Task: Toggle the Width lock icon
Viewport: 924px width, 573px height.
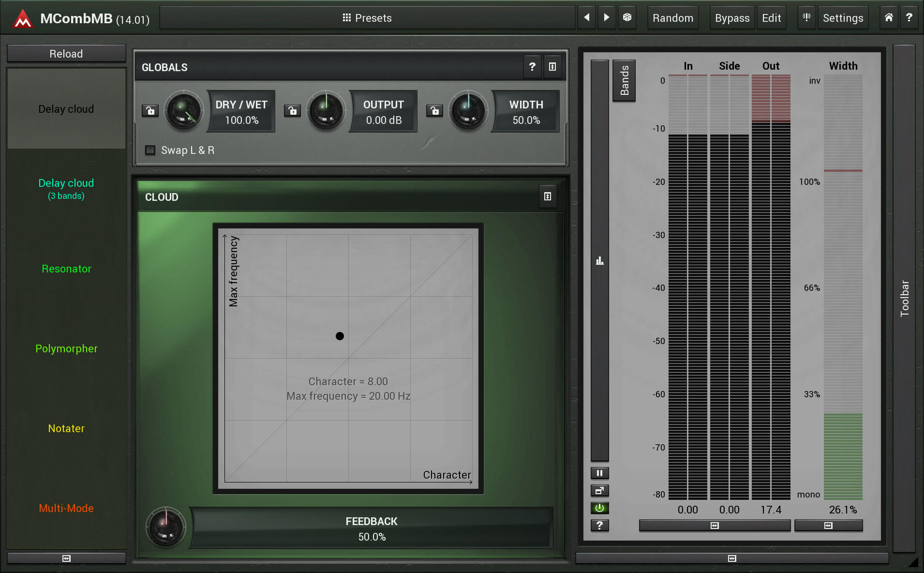Action: pos(434,111)
